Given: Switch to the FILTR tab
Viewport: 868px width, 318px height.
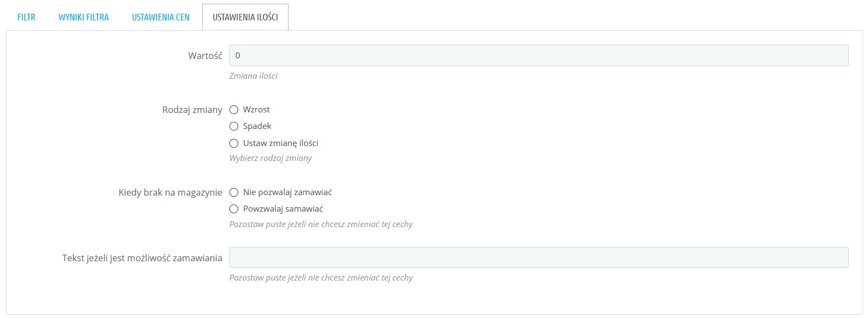Looking at the screenshot, I should [x=26, y=17].
